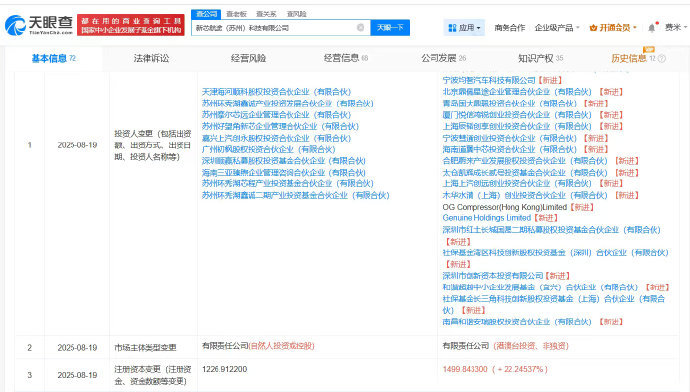Open 苏州环秀湖鑫诚产业投资发展合伙企业 link
The width and height of the screenshot is (690, 392).
tap(287, 103)
